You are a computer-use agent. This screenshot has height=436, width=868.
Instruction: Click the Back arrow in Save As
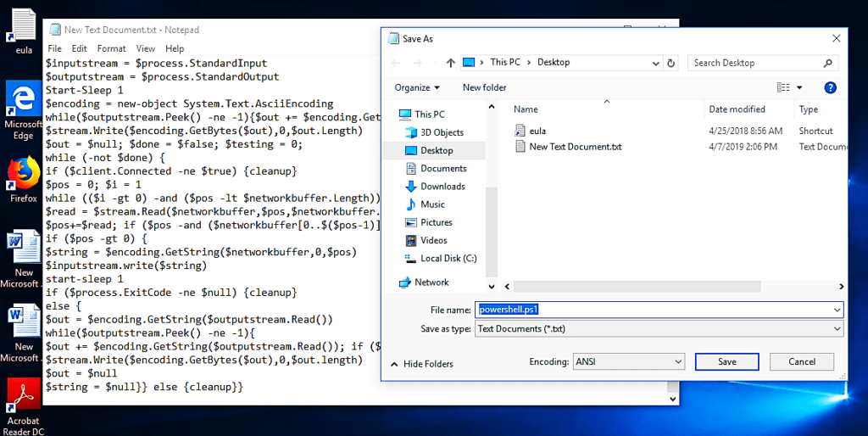coord(395,63)
